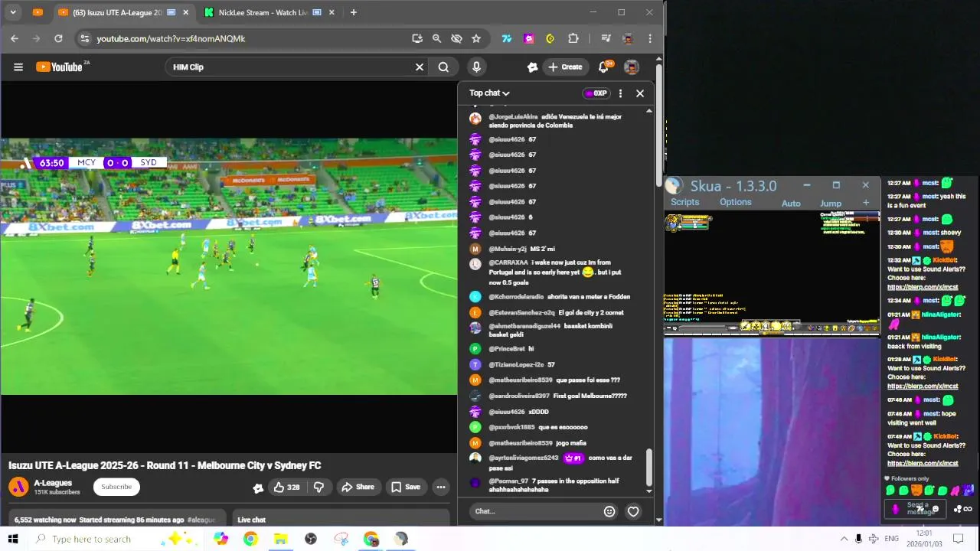This screenshot has height=551, width=980.
Task: Open the A-Leagues channel name
Action: tap(53, 483)
